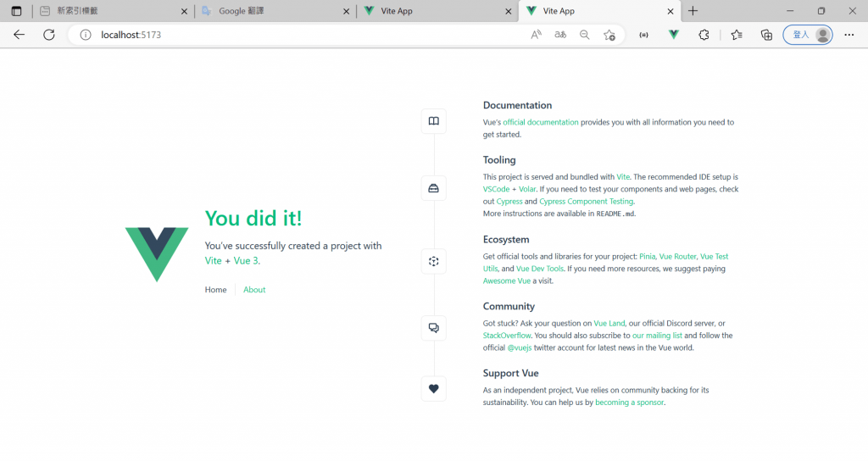Open the Collections icon

pyautogui.click(x=766, y=35)
